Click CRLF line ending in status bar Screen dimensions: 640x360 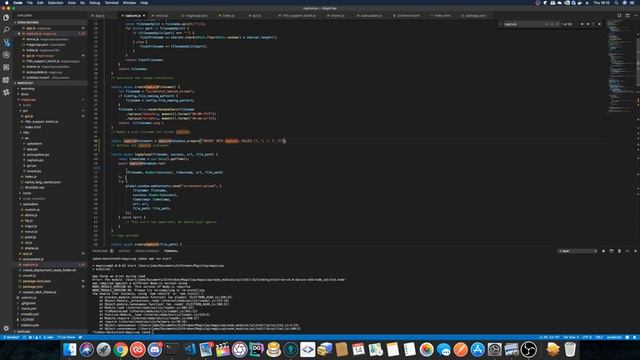pos(599,338)
